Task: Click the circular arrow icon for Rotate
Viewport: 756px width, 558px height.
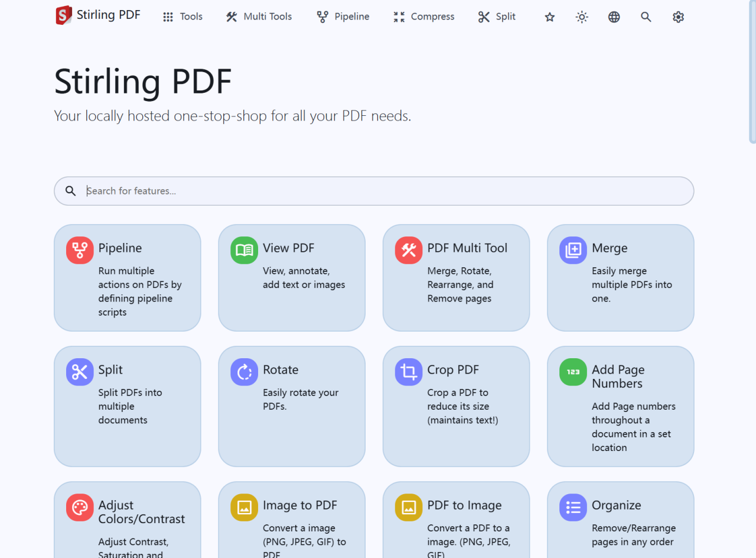Action: (x=244, y=372)
